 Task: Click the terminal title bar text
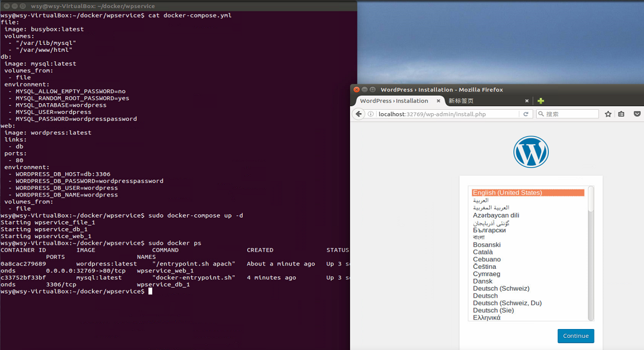[x=93, y=6]
